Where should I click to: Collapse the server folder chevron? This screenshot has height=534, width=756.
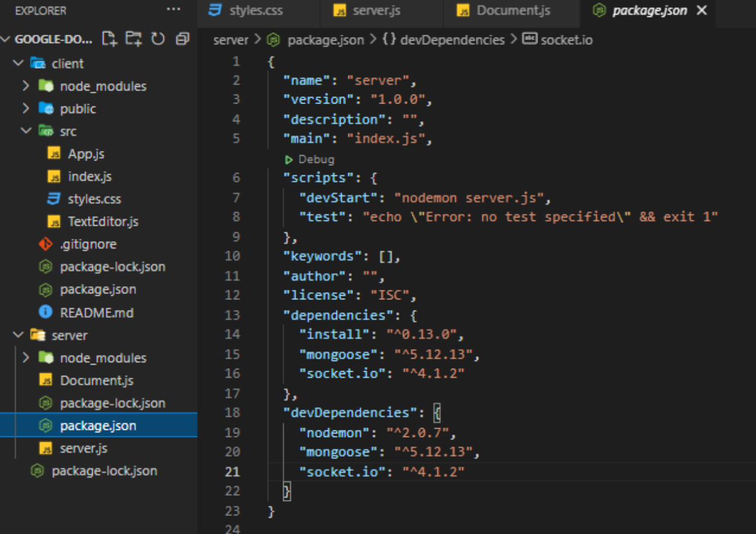(x=18, y=335)
